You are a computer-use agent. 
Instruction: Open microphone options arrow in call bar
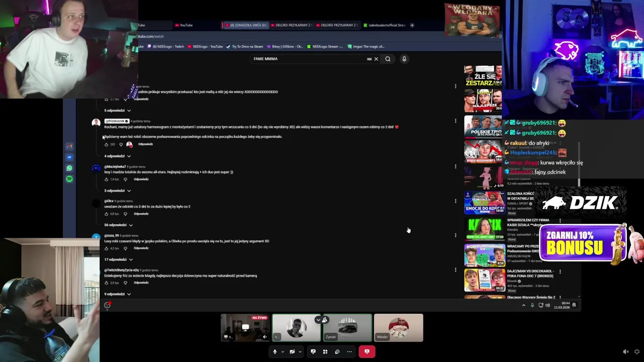click(283, 351)
